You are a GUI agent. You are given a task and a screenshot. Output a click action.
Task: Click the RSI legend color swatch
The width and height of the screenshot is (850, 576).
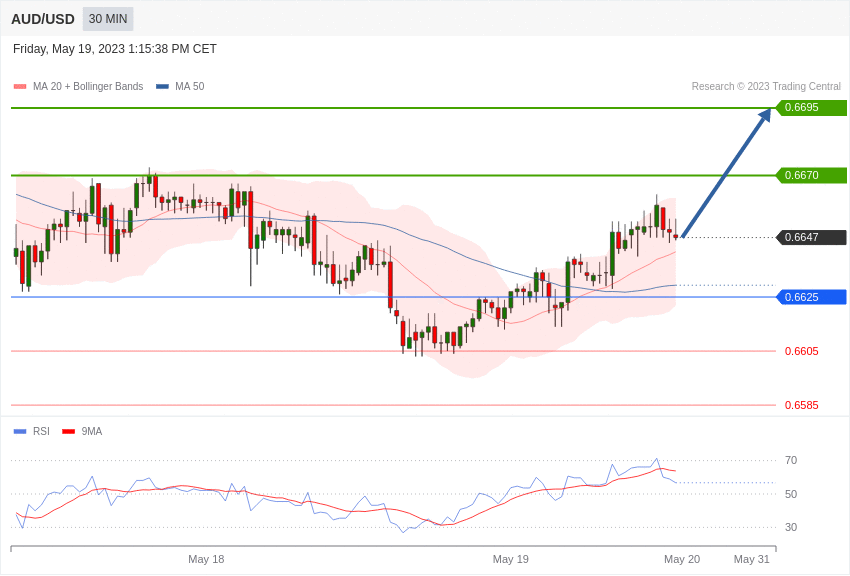[x=20, y=432]
